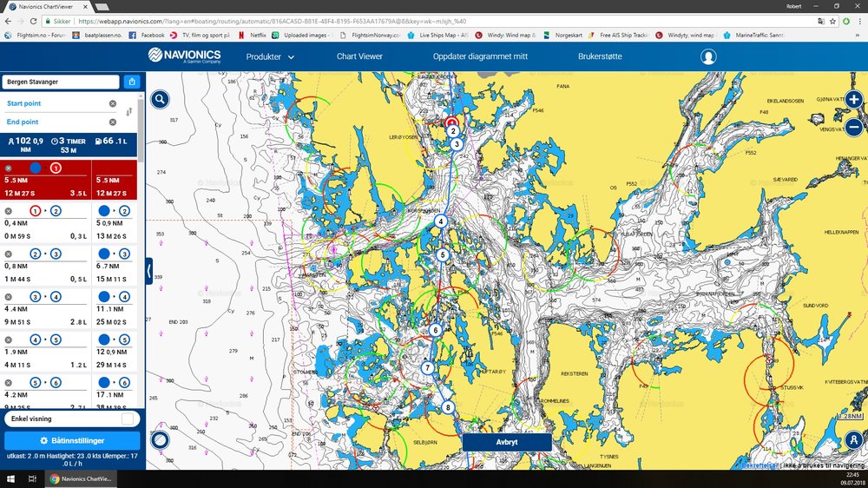Open Live Ships Map bookmark
Viewport: 868px width, 488px height.
coord(437,35)
